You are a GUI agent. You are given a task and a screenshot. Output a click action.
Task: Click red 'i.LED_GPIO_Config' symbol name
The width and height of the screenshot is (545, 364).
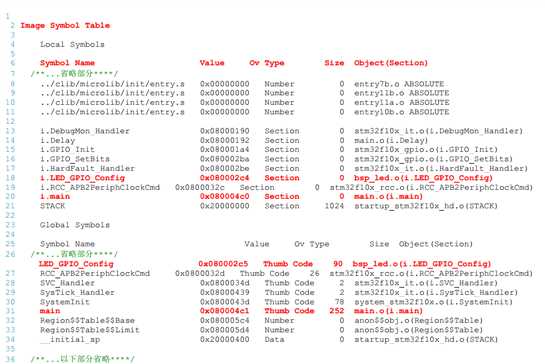point(82,178)
